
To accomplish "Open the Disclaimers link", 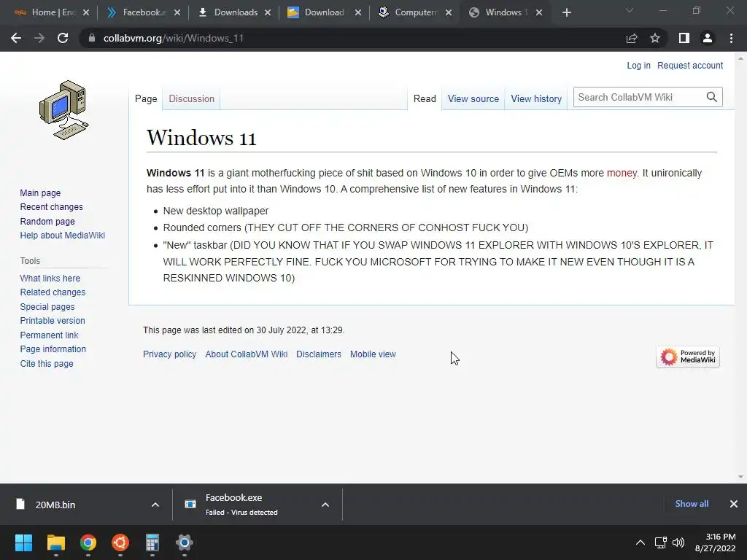I will (319, 354).
